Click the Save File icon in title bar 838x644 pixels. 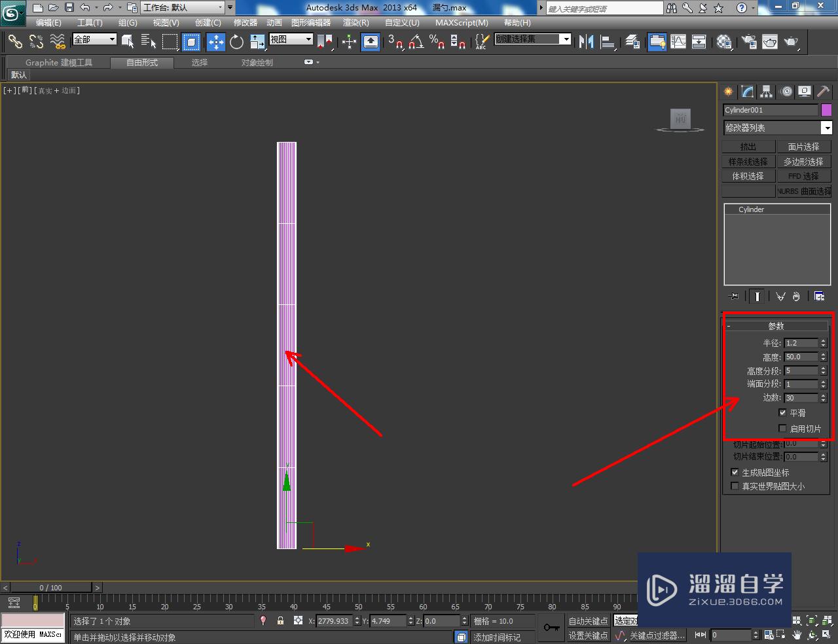tap(69, 8)
